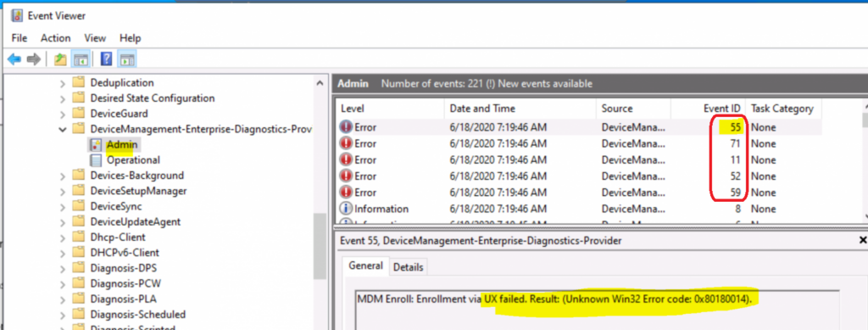
Task: Select the Information row with Event ID 8
Action: 578,209
